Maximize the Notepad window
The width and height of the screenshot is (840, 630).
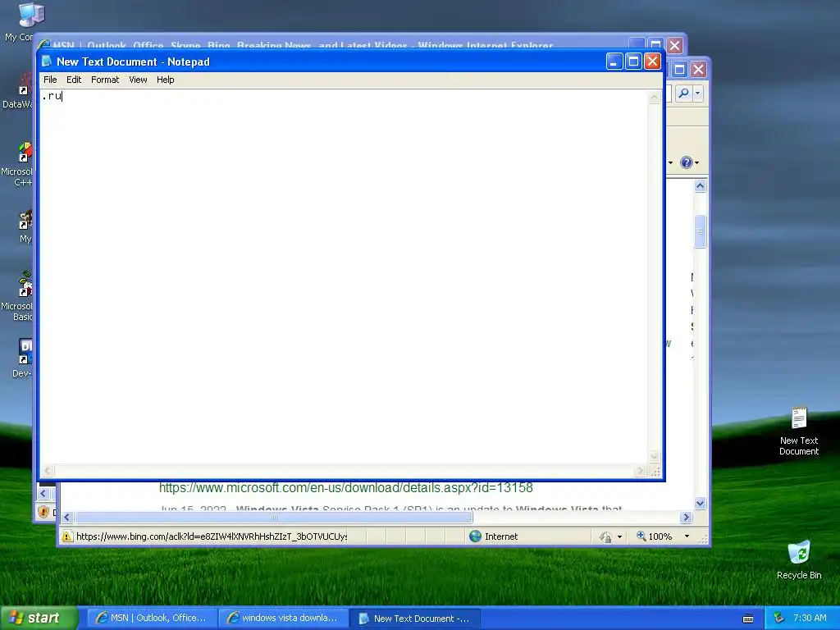click(x=633, y=62)
